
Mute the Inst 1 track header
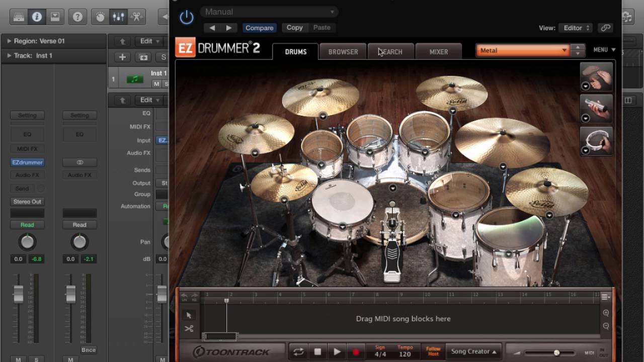(156, 84)
